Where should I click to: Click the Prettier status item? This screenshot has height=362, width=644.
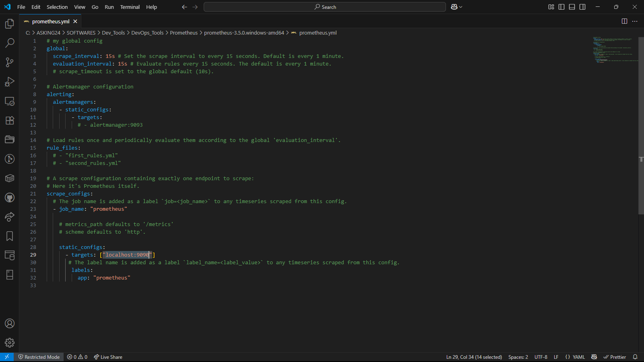(x=615, y=357)
